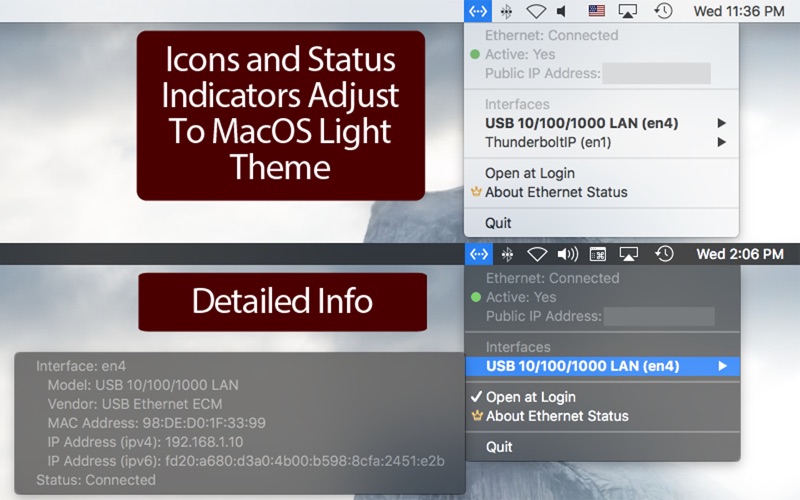Open the keyboard viewer icon in the dark menu bar
This screenshot has width=800, height=500.
pos(598,254)
